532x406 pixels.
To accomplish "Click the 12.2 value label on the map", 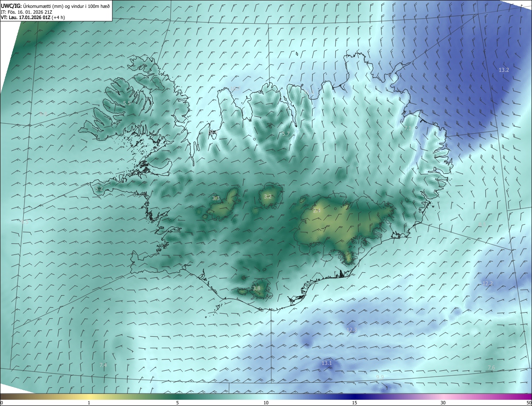I will pyautogui.click(x=487, y=284).
